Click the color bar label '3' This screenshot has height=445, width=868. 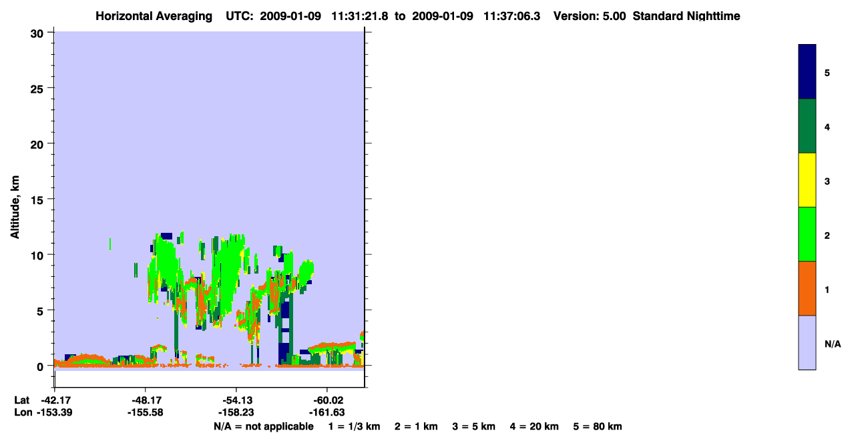827,181
